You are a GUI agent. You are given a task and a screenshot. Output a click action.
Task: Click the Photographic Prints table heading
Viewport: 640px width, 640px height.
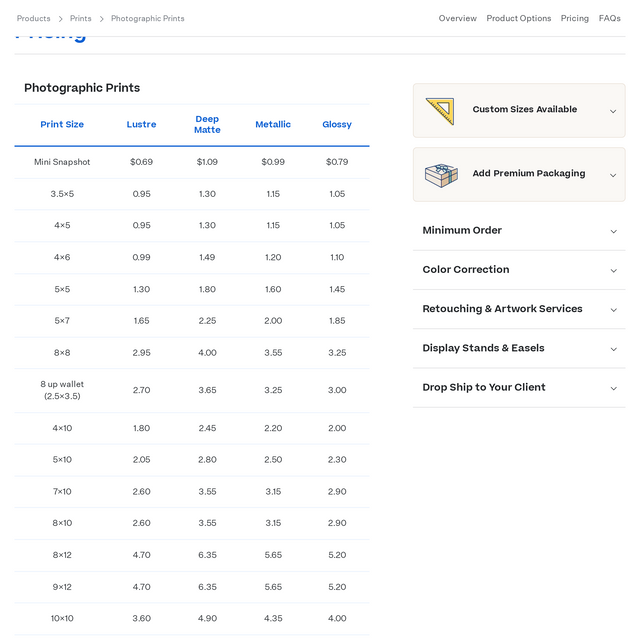click(82, 88)
